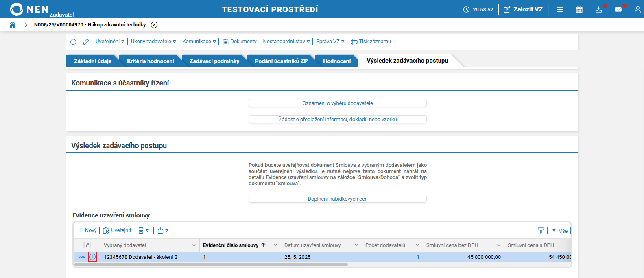This screenshot has height=278, width=644.
Task: Click Tisk záznamu in toolbar
Action: pyautogui.click(x=371, y=42)
